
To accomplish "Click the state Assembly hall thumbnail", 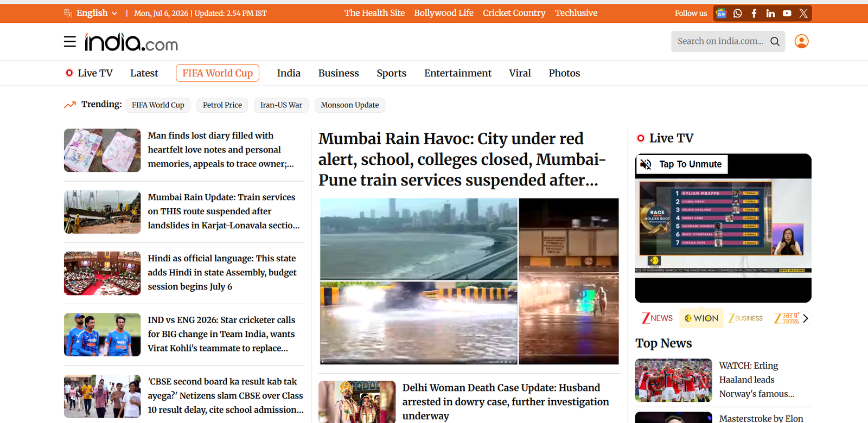I will 103,273.
